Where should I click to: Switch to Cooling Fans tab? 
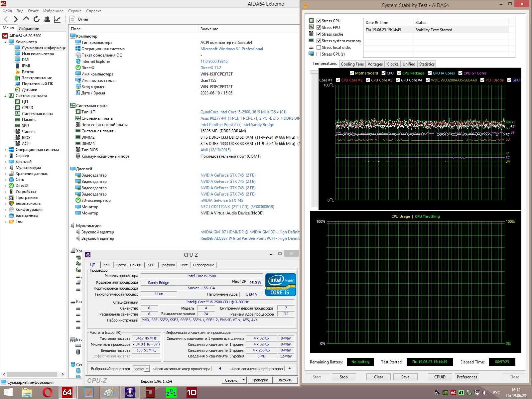pos(352,64)
